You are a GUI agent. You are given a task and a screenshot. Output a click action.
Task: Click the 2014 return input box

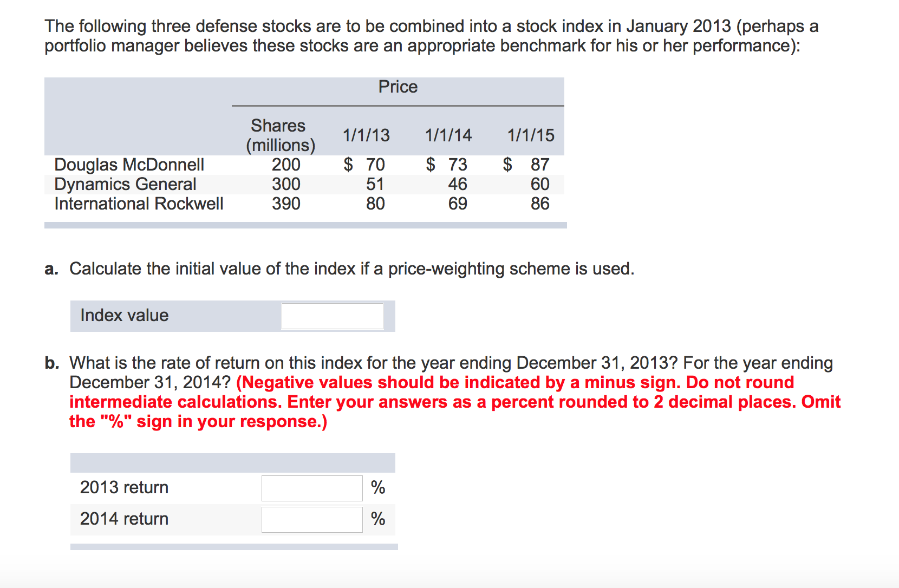click(312, 519)
